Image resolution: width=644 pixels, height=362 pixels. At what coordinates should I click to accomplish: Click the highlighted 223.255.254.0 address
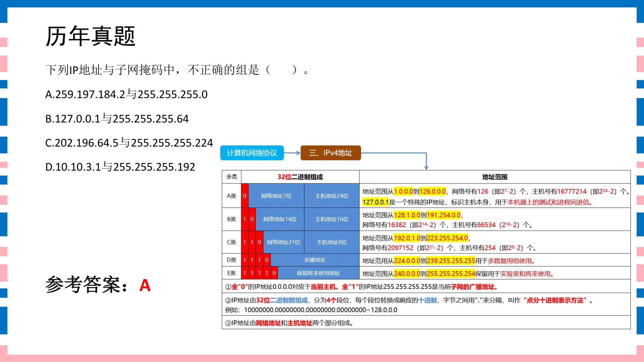pos(447,238)
